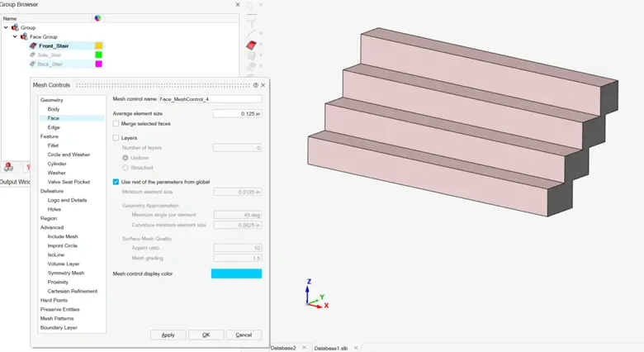Click the Front_Stair group icon
This screenshot has width=644, height=352.
pos(33,46)
